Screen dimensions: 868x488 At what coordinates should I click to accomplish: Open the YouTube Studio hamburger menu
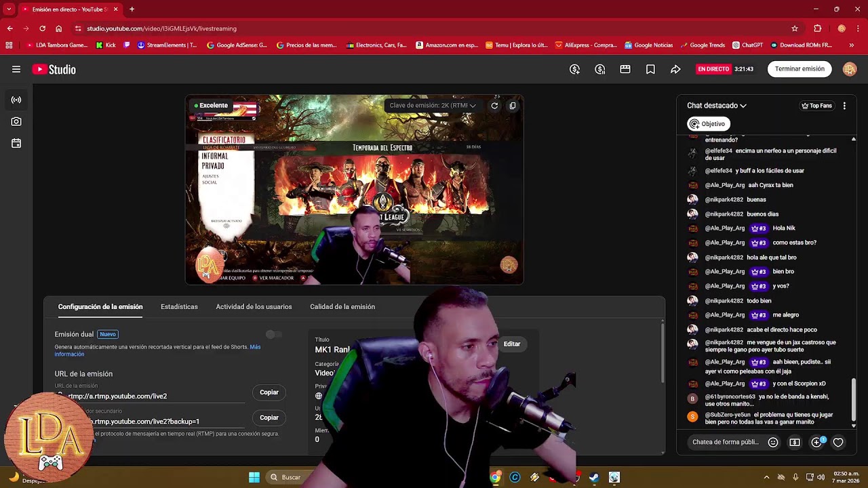point(16,69)
